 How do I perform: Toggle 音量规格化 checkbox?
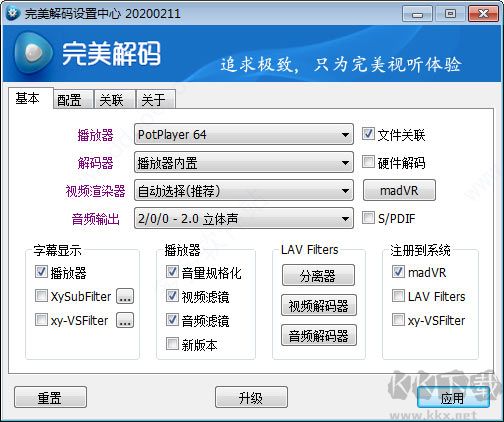click(172, 272)
